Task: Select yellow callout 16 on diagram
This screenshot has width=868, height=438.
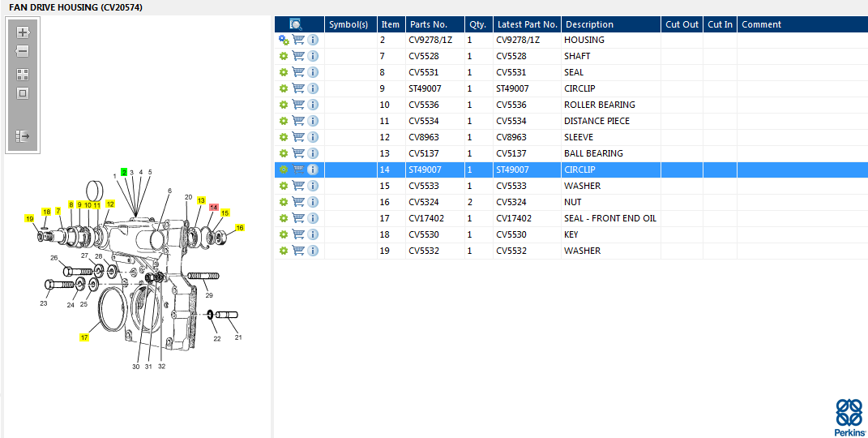Action: [240, 228]
